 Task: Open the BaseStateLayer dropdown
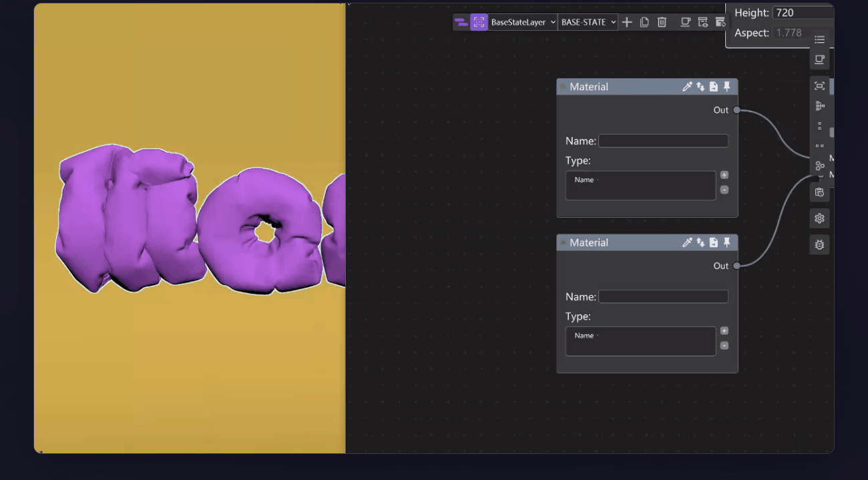click(523, 22)
